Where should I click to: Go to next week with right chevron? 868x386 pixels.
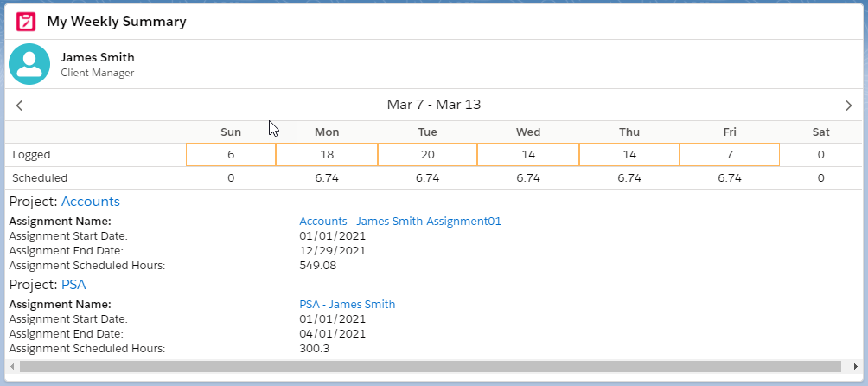[x=848, y=106]
